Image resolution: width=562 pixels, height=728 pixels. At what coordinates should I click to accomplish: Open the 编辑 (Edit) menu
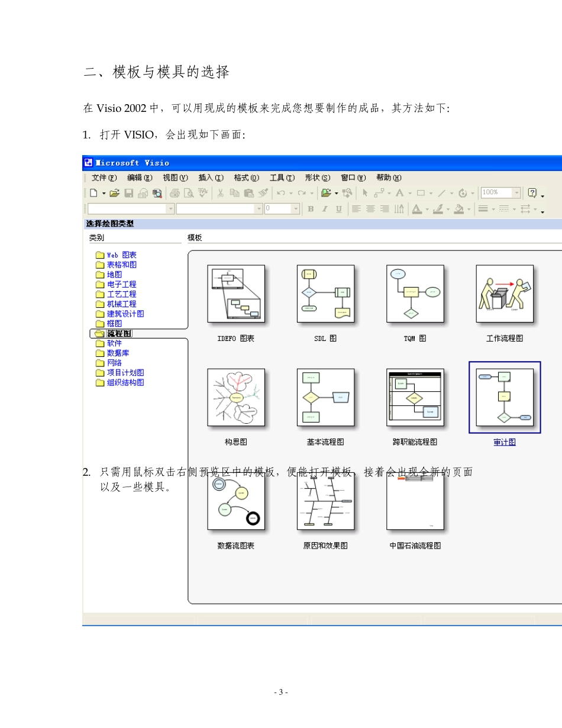[140, 178]
